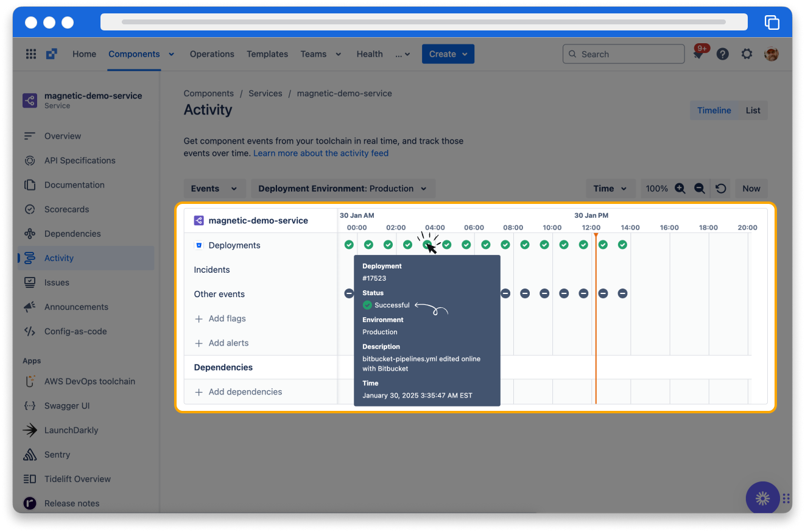Image resolution: width=805 pixels, height=532 pixels.
Task: Open the Events filter dropdown
Action: tap(215, 189)
